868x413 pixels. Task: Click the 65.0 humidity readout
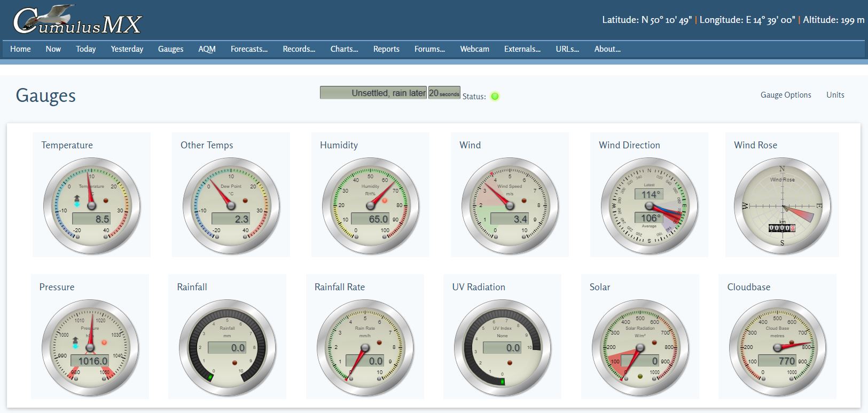[x=370, y=219]
